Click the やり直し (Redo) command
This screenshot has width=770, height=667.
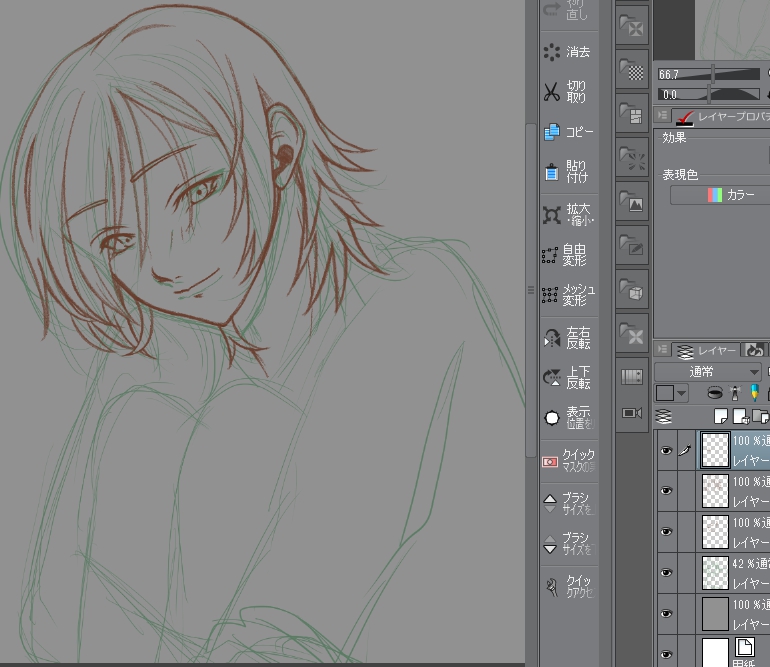click(569, 12)
